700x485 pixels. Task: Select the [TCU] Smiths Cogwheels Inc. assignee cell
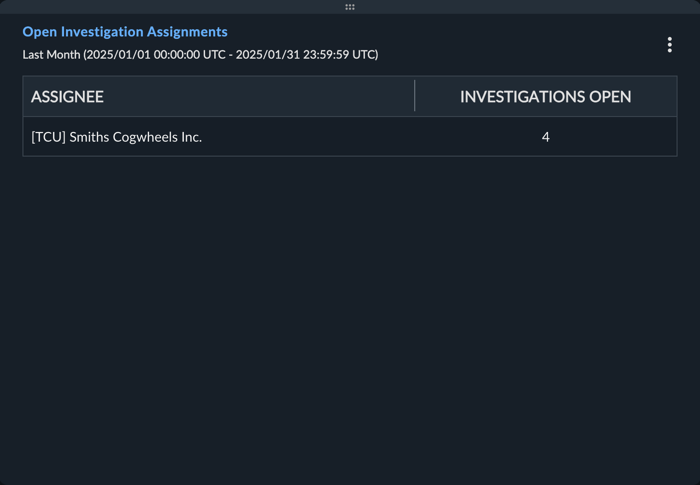219,137
